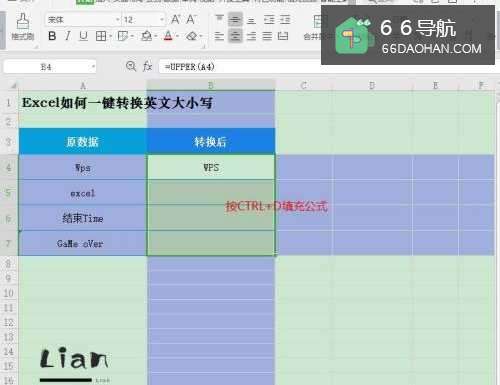Click the formula bar showing =UPPER(A4)

pyautogui.click(x=239, y=67)
